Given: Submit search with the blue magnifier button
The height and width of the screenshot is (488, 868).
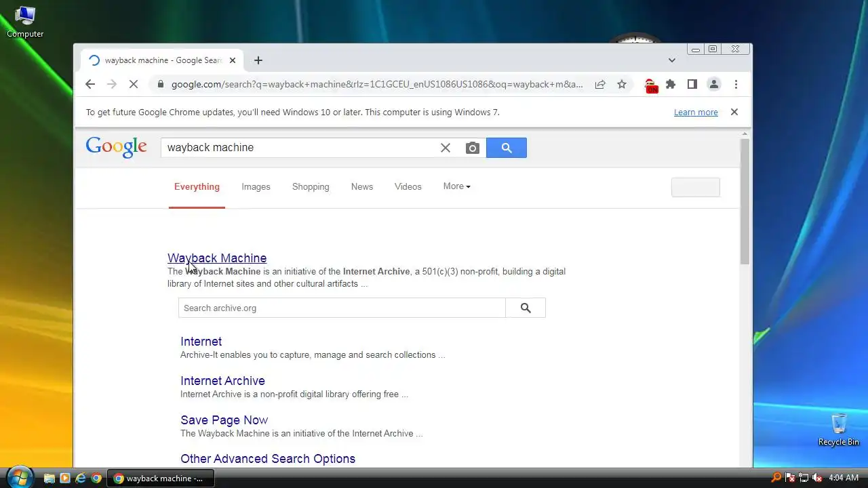Looking at the screenshot, I should click(507, 148).
